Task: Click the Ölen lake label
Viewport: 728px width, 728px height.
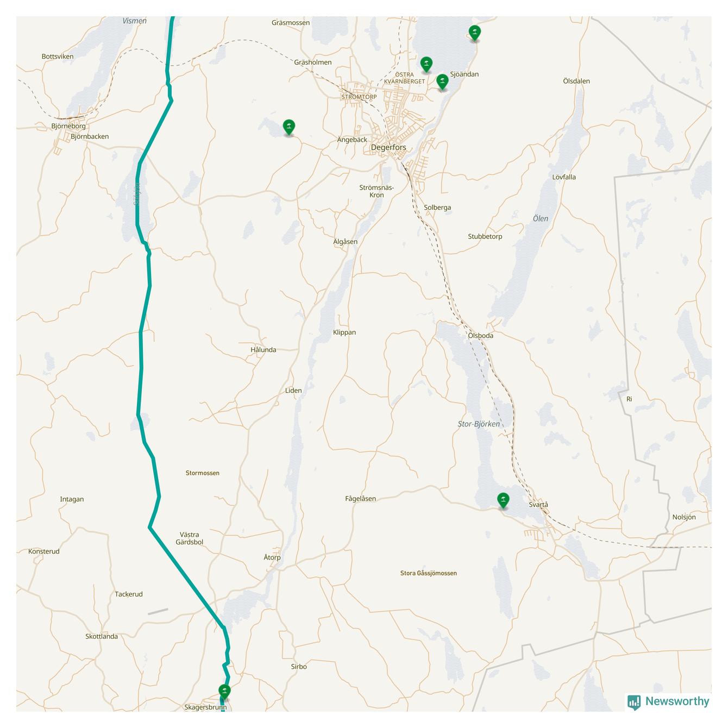Action: click(540, 218)
